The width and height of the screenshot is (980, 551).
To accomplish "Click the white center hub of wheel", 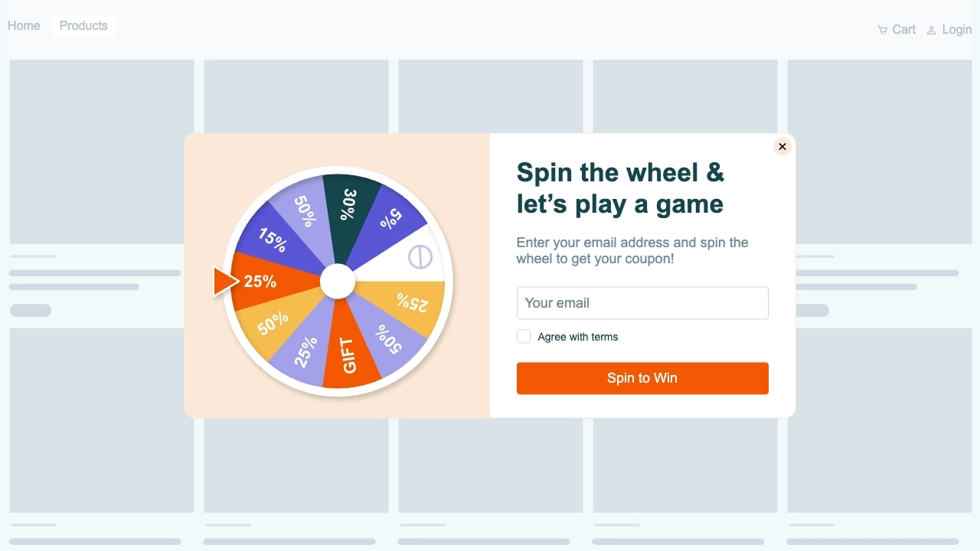I will tap(338, 282).
